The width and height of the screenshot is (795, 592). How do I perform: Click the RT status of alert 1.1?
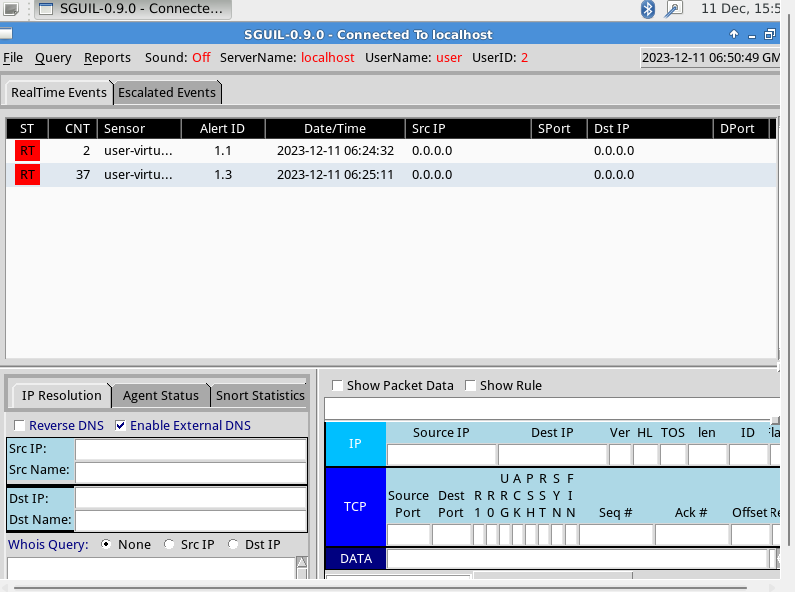[x=27, y=151]
